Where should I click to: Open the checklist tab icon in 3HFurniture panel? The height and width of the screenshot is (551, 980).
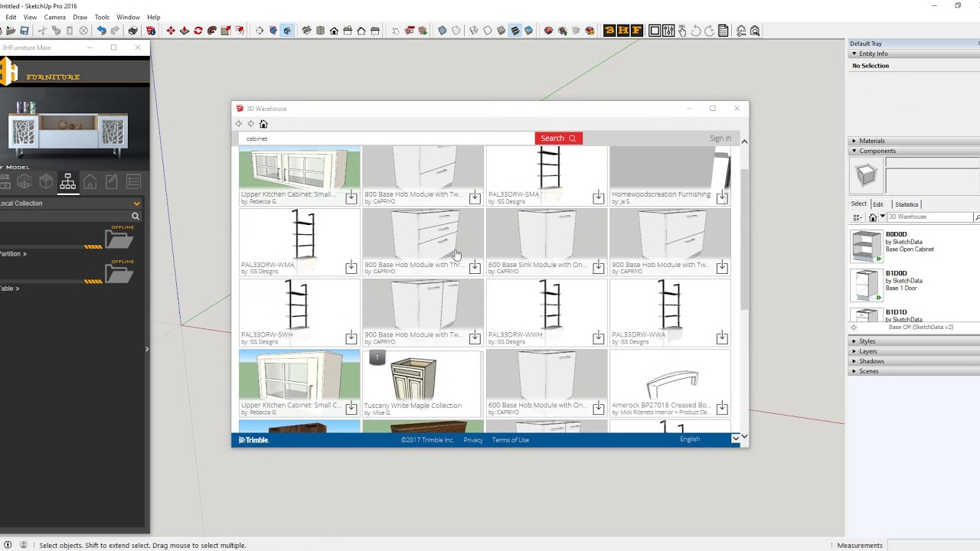point(133,181)
